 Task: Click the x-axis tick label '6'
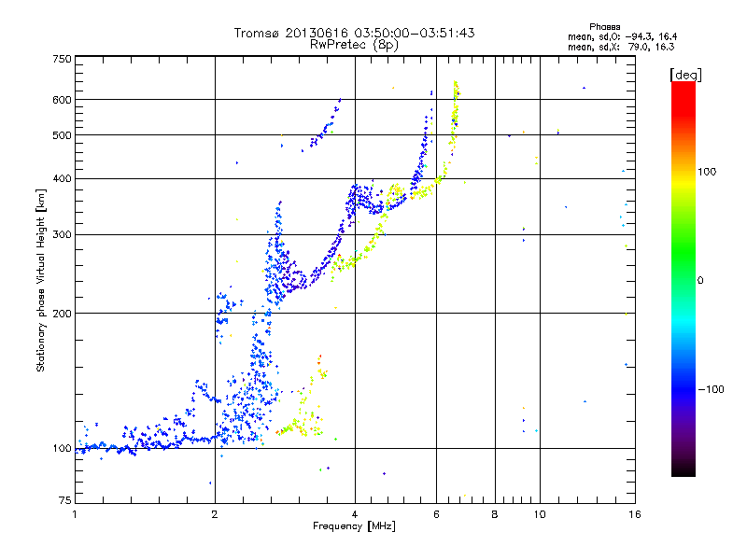coord(436,514)
